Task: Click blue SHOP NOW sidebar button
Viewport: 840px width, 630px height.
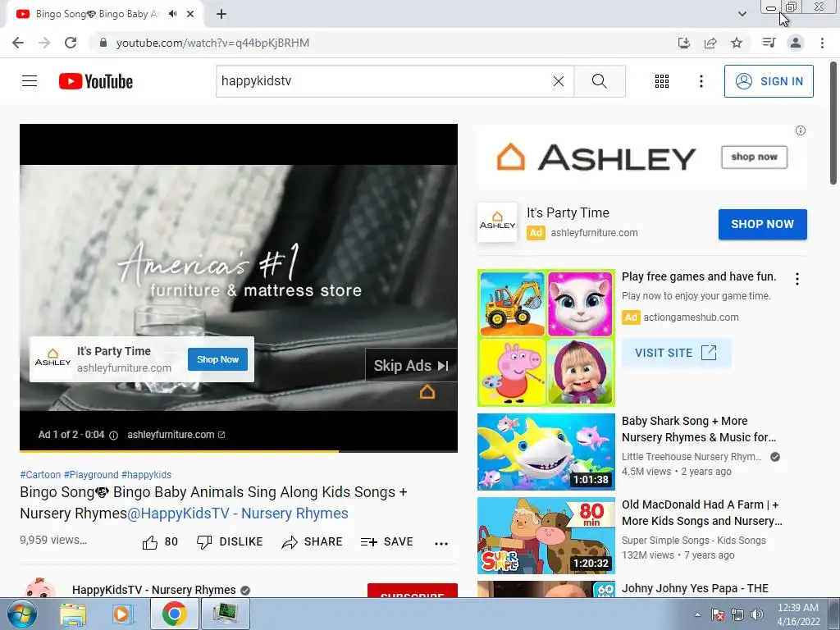Action: 762,224
